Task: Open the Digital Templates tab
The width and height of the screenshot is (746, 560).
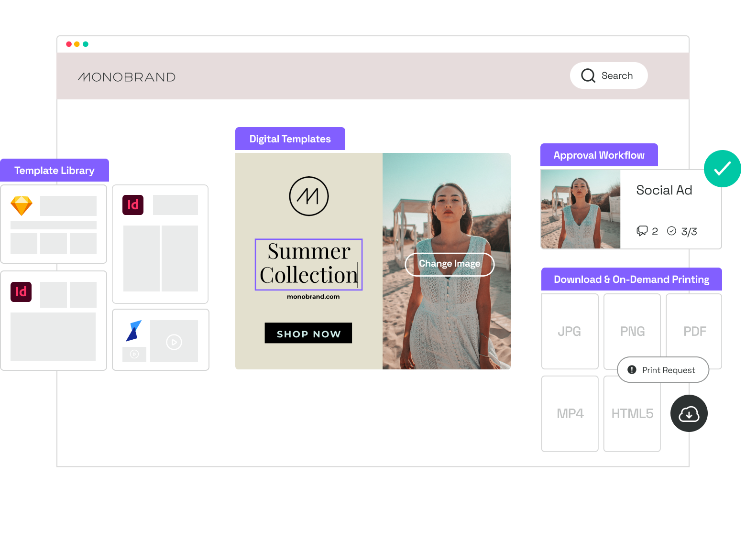Action: (290, 139)
